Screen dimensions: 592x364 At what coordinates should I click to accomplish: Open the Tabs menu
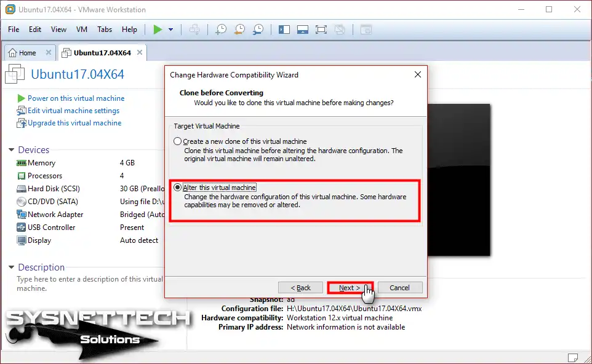[105, 30]
